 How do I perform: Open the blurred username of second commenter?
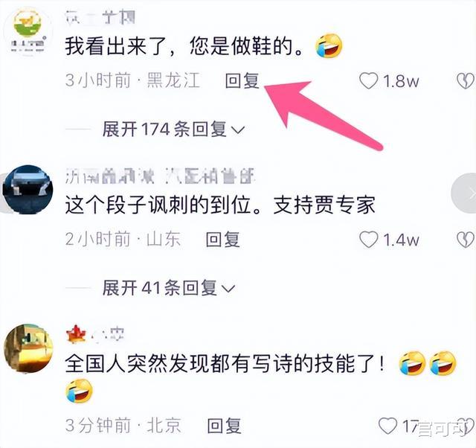point(161,176)
